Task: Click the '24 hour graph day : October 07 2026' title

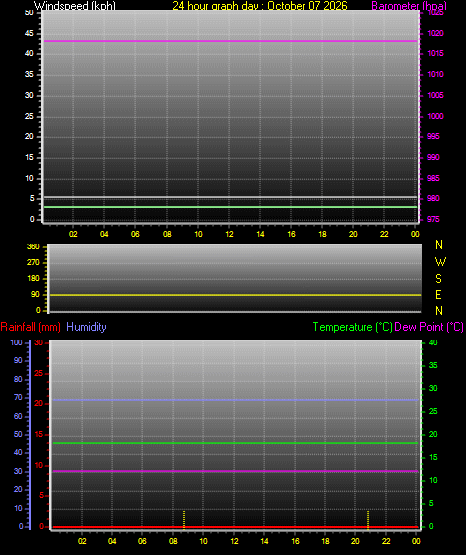Action: (260, 6)
